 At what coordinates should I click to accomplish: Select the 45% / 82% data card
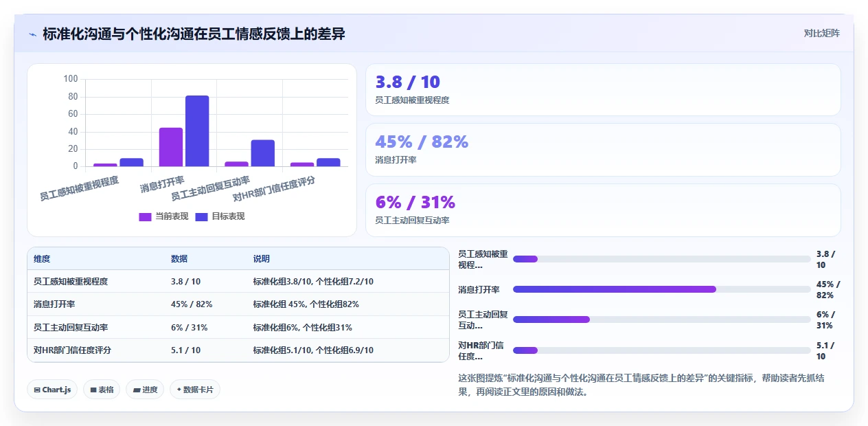click(603, 150)
